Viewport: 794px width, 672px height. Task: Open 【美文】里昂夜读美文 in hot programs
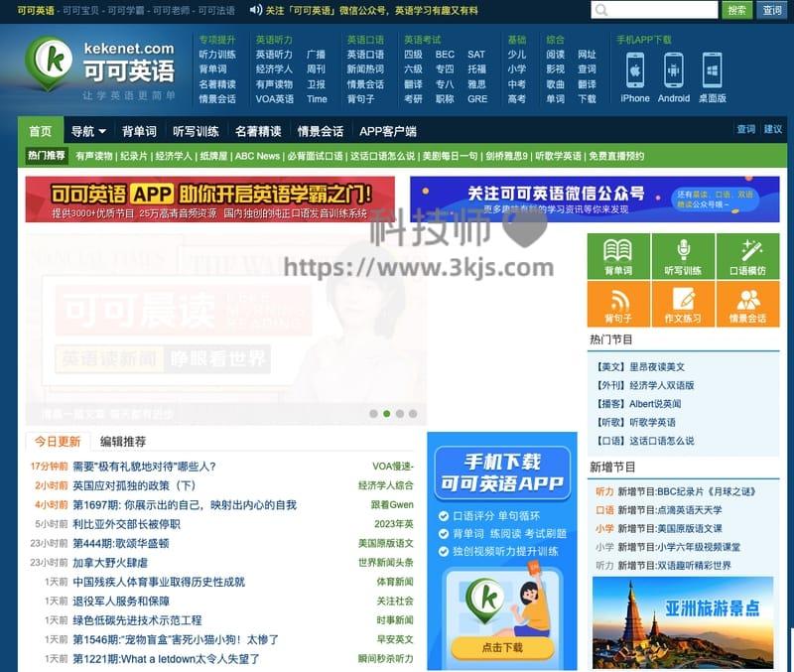click(x=640, y=366)
